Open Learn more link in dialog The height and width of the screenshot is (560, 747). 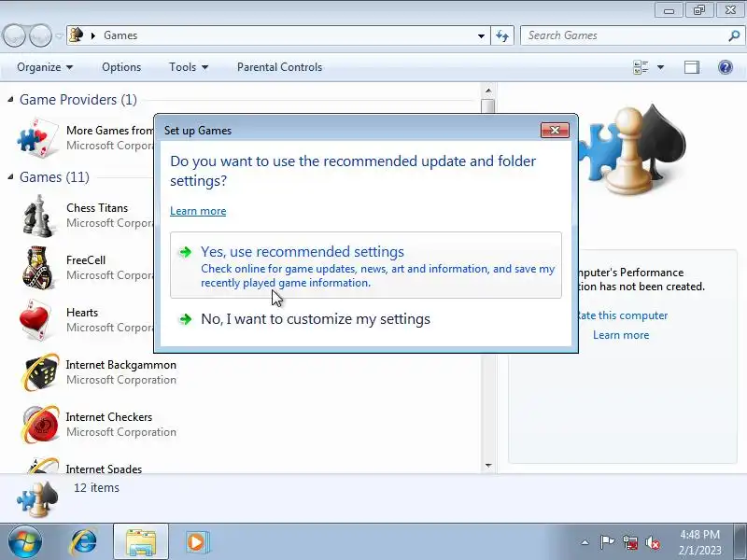click(x=198, y=211)
